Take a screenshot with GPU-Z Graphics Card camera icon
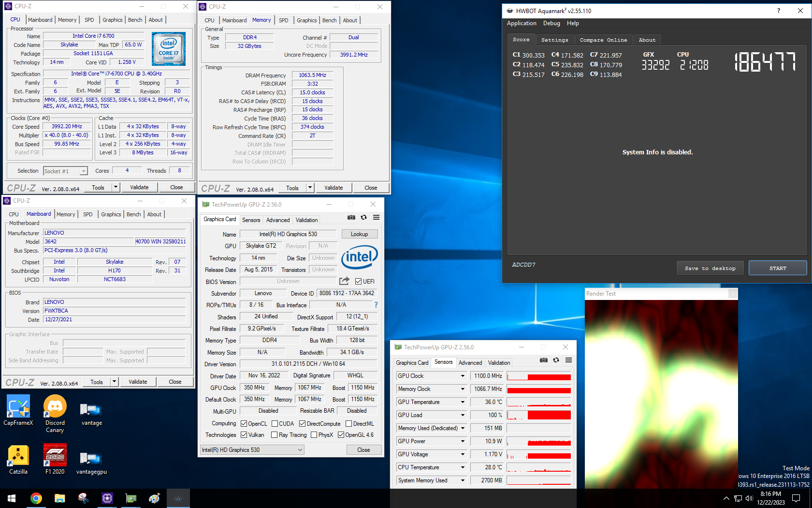 [351, 218]
